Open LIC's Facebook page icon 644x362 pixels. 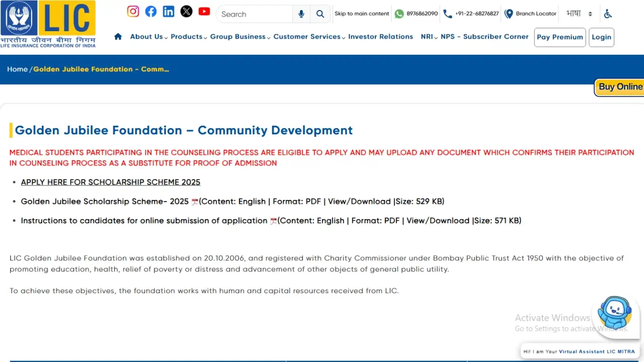pyautogui.click(x=151, y=12)
